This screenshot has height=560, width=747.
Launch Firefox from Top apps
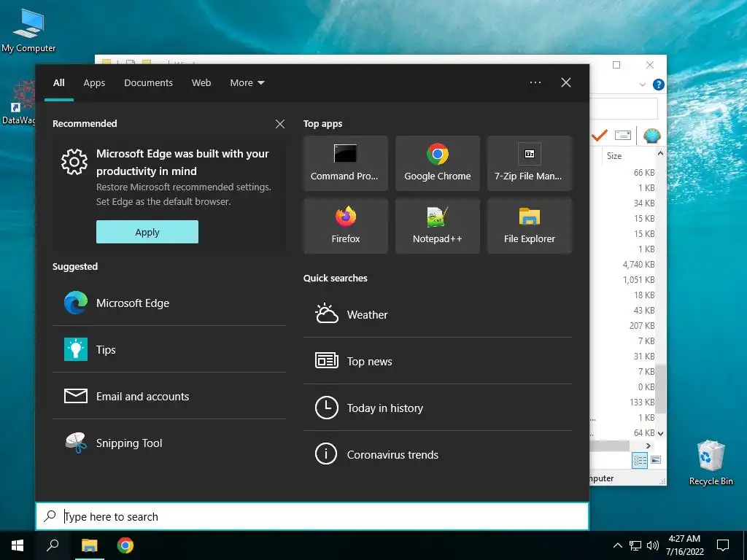click(345, 226)
